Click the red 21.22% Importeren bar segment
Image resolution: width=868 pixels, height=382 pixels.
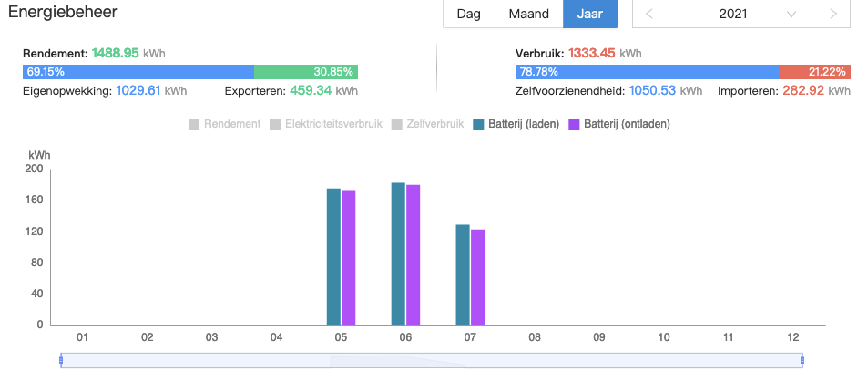pyautogui.click(x=815, y=72)
